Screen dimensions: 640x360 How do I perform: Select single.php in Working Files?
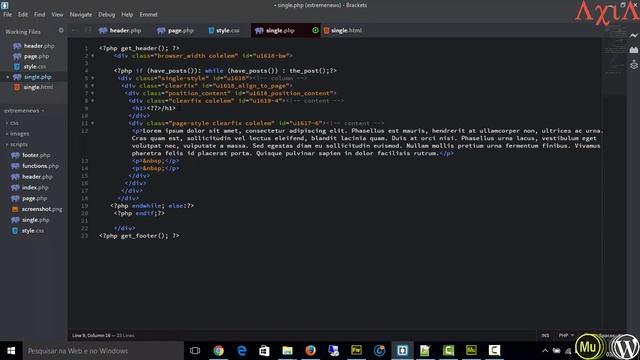point(33,77)
